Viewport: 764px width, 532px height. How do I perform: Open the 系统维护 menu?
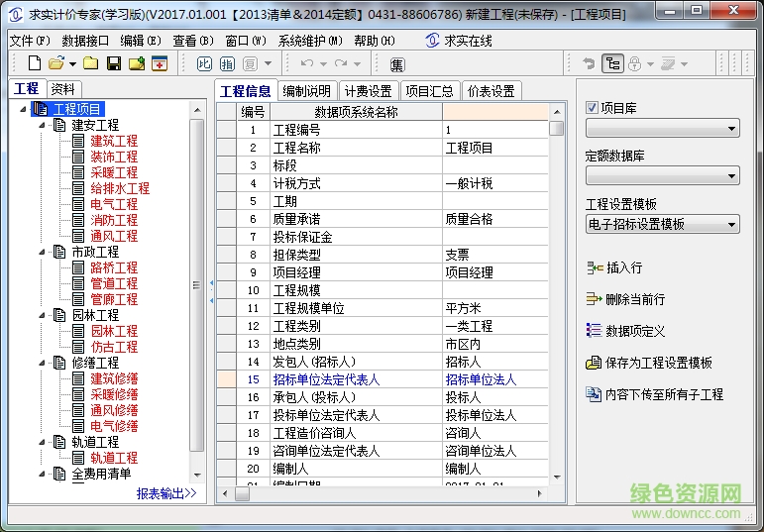pyautogui.click(x=310, y=41)
